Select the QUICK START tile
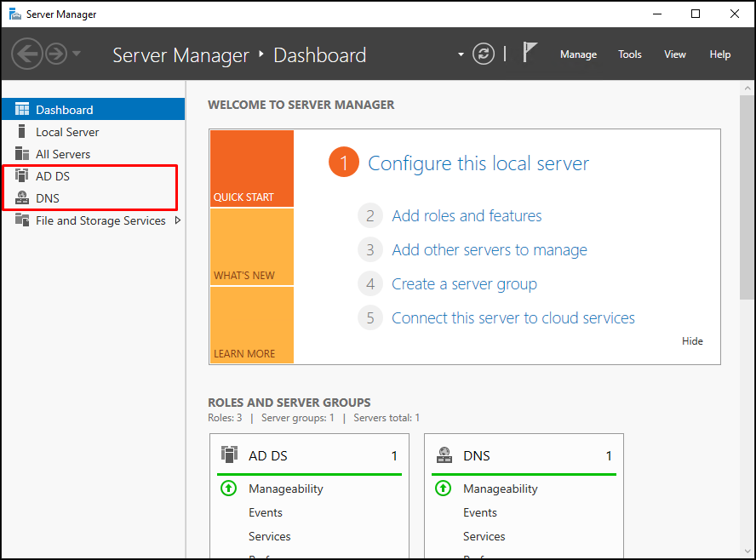This screenshot has height=560, width=756. pos(252,169)
